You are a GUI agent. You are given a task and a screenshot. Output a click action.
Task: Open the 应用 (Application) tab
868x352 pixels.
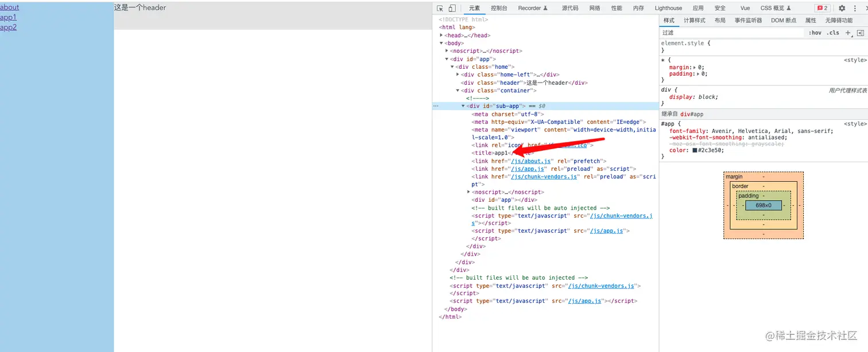pos(698,8)
